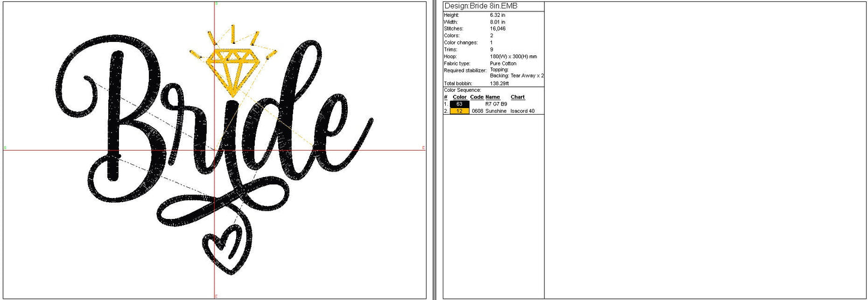This screenshot has width=868, height=300.
Task: Click the Sunshine thread name
Action: 496,111
